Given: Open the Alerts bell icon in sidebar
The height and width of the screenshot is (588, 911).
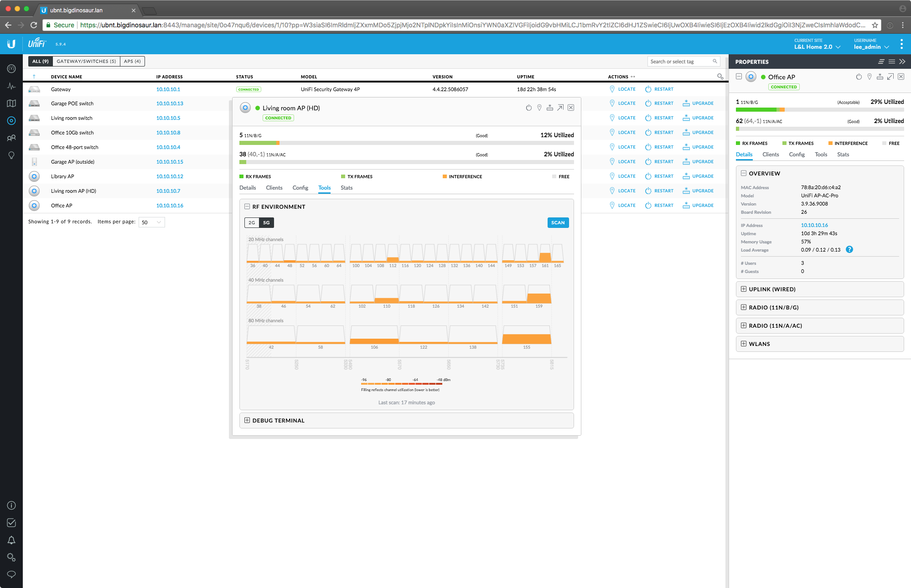Looking at the screenshot, I should pyautogui.click(x=11, y=540).
